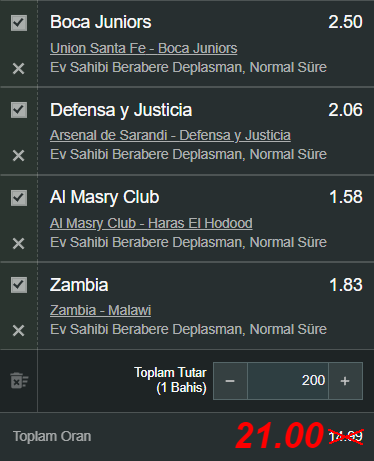Uncheck the Boca Juniors checkbox
The width and height of the screenshot is (374, 461).
tap(19, 23)
